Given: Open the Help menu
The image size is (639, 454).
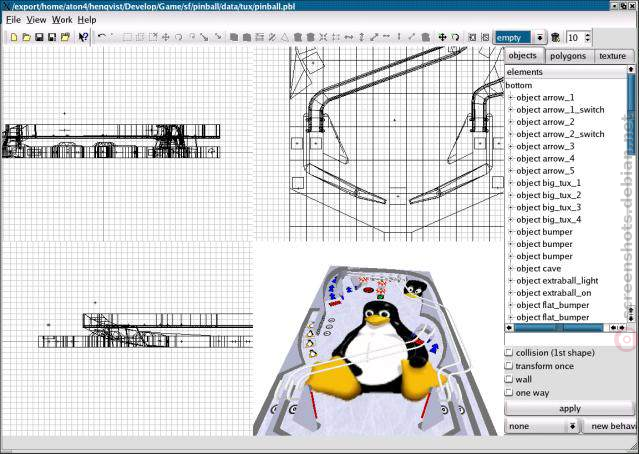Looking at the screenshot, I should pos(87,20).
